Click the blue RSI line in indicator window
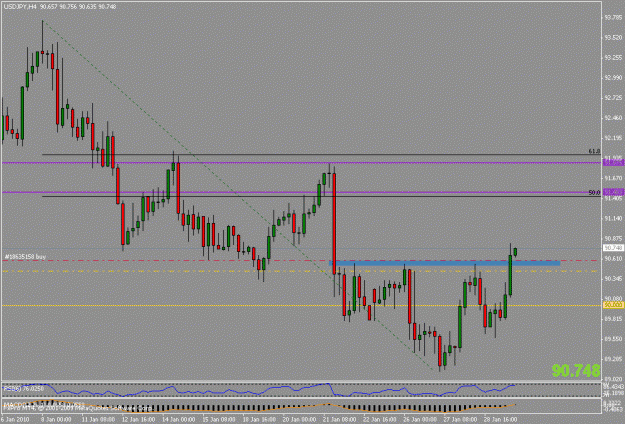The width and height of the screenshot is (625, 424). 259,390
